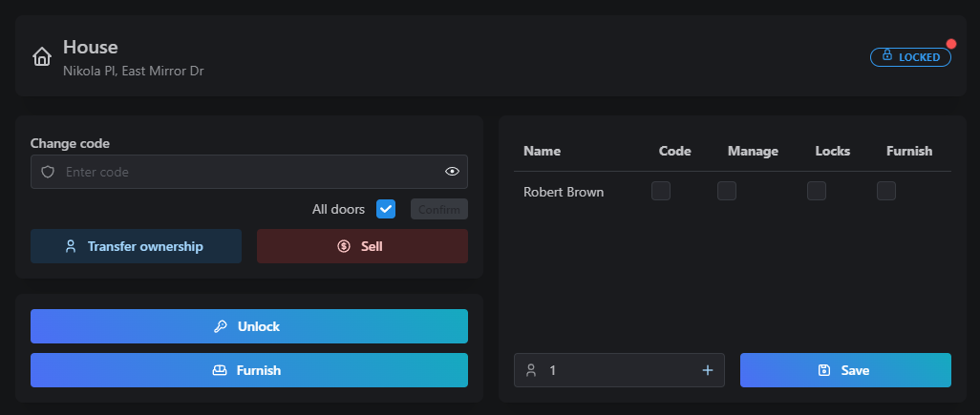Click the red notification dot
The image size is (980, 415).
pyautogui.click(x=951, y=44)
